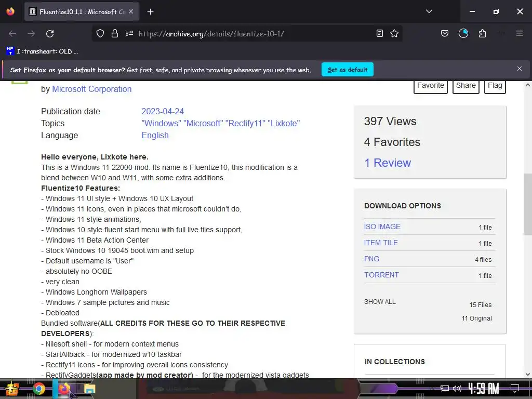List all tabs with the chevron dropdown
Image resolution: width=532 pixels, height=399 pixels.
[429, 11]
